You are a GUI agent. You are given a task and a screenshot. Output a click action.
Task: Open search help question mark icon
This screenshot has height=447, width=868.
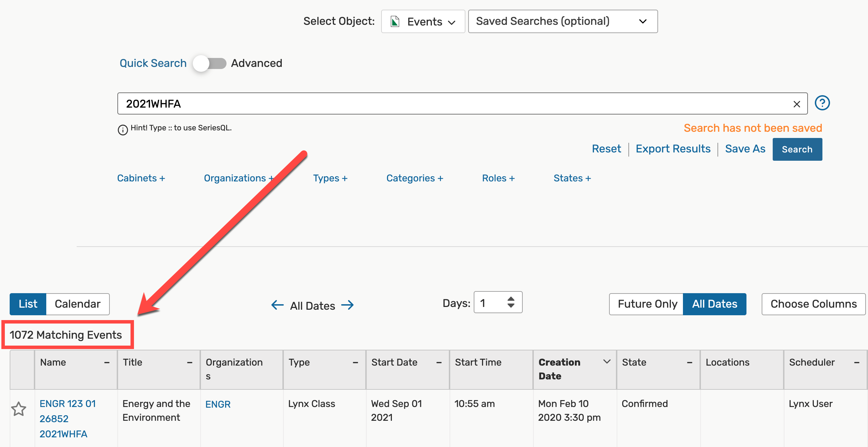(x=822, y=103)
